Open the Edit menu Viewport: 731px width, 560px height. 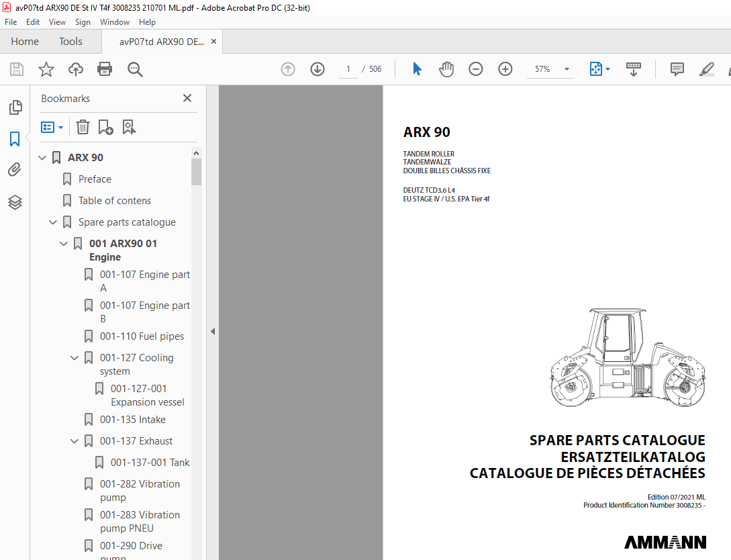pyautogui.click(x=33, y=22)
